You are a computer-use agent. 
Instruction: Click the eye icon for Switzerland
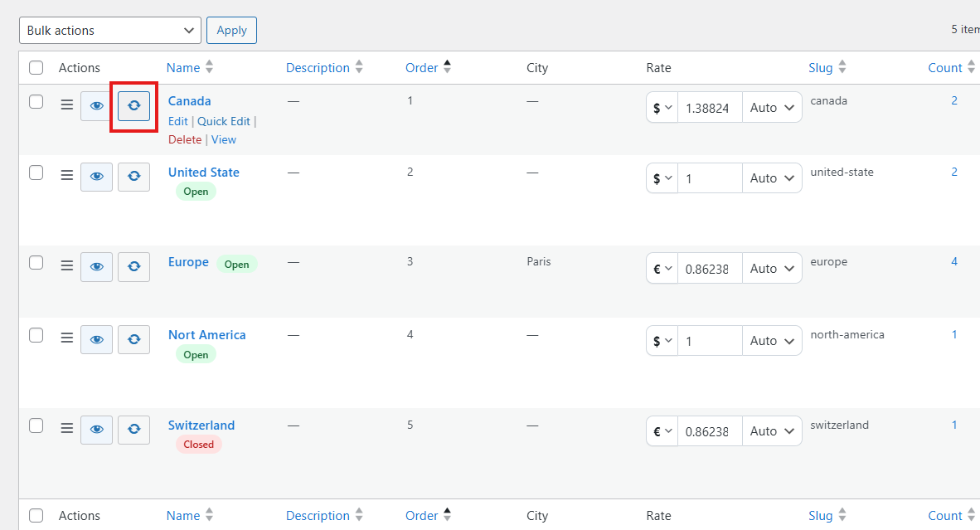[96, 430]
